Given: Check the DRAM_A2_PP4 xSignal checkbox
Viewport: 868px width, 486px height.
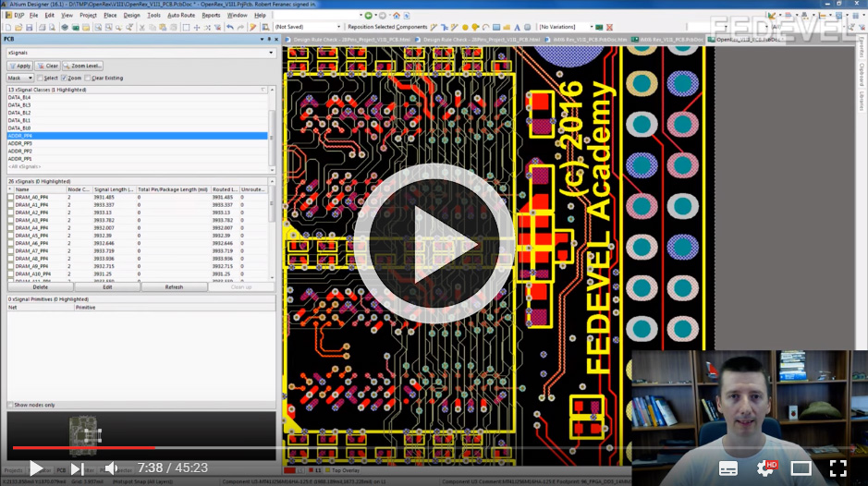Looking at the screenshot, I should point(10,213).
